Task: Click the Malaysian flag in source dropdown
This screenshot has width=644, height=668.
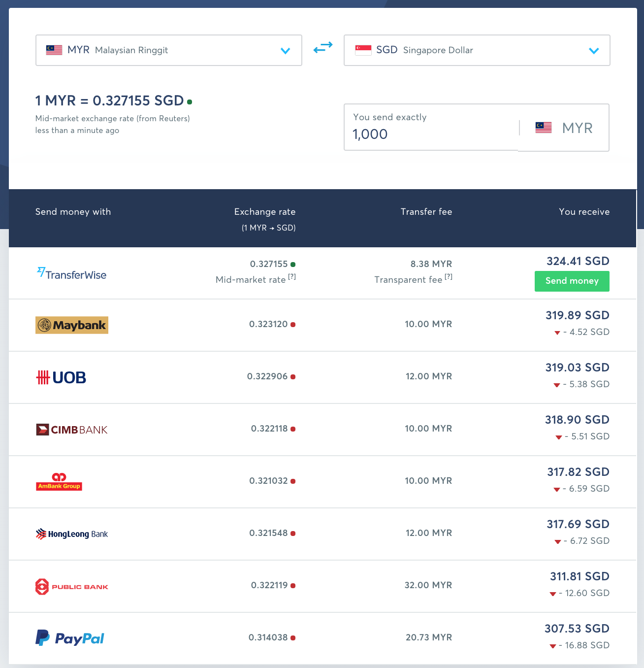Action: [x=54, y=50]
